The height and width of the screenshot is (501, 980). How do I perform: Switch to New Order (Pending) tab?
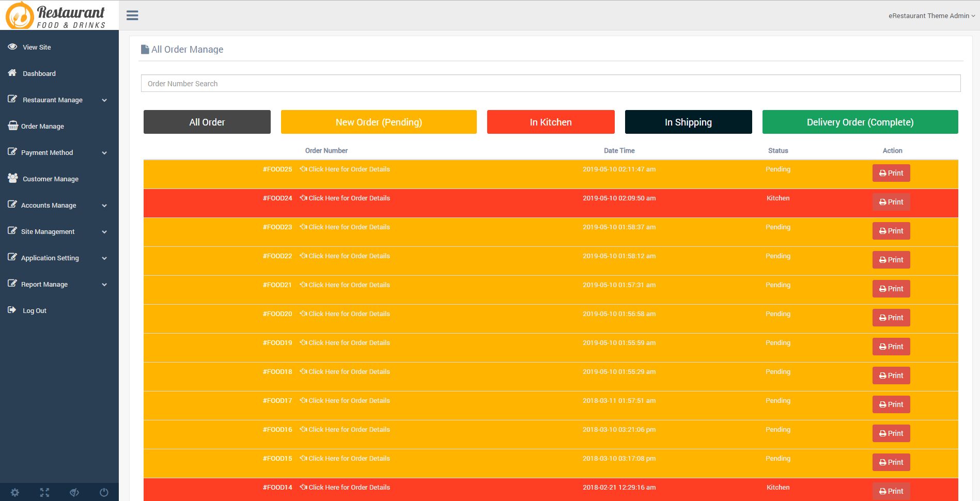[379, 122]
